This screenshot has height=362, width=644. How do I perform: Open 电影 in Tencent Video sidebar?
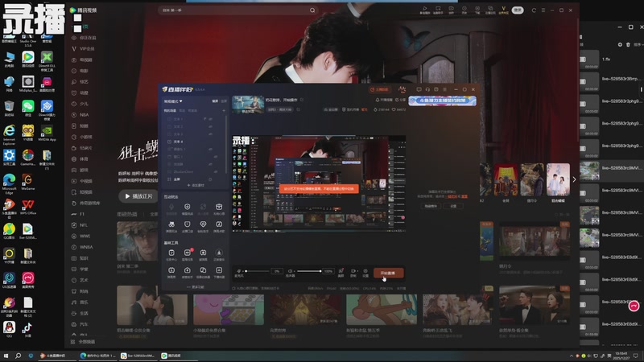[x=80, y=71]
